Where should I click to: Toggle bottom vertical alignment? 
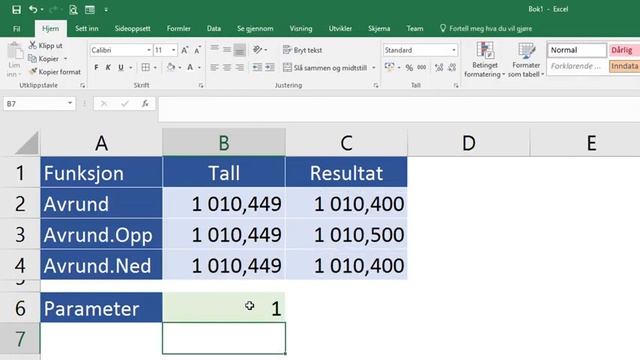(x=240, y=50)
